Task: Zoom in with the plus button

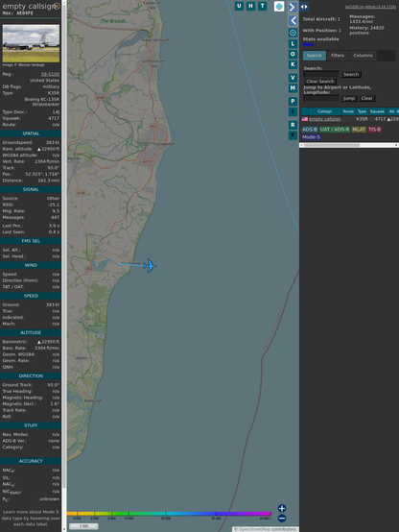Action: (282, 508)
